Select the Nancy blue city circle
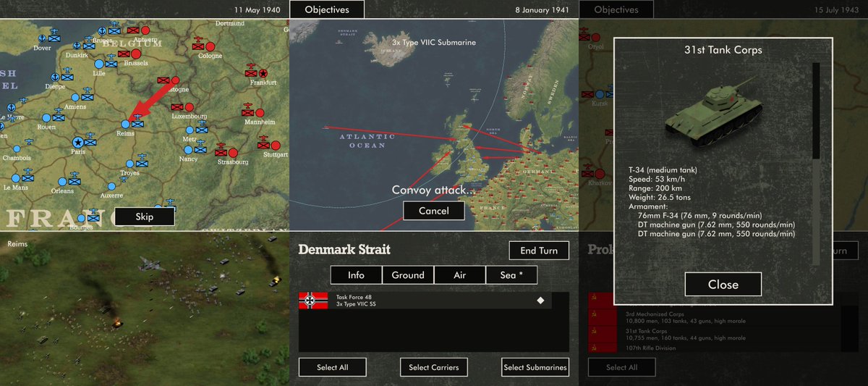The width and height of the screenshot is (868, 386). coord(187,149)
